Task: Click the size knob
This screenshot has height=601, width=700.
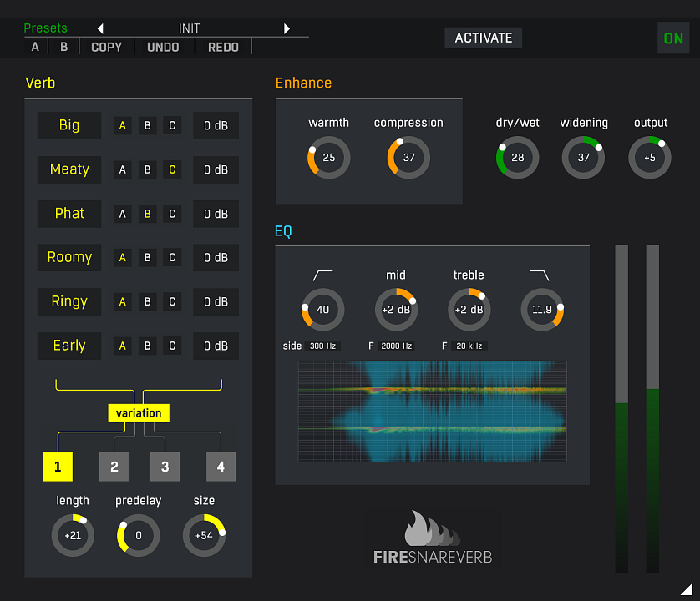Action: (x=204, y=535)
